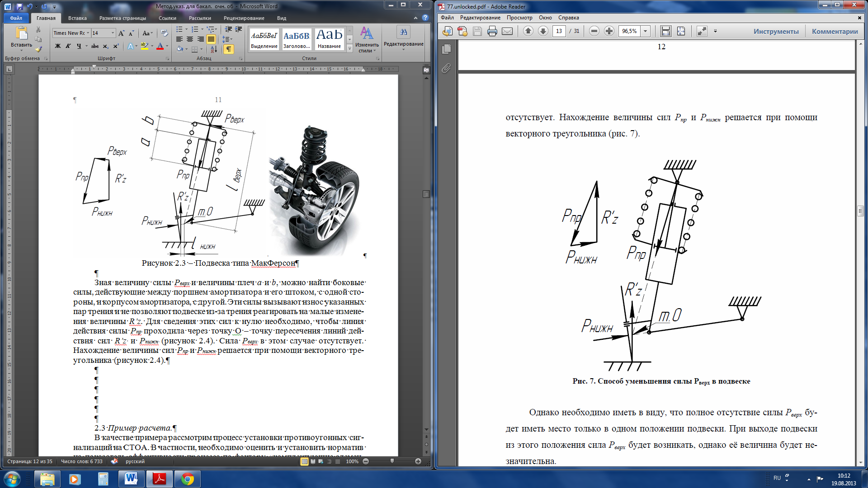Switch to Разметка страницы ribbon tab
Screen dimensions: 868x488
point(123,18)
